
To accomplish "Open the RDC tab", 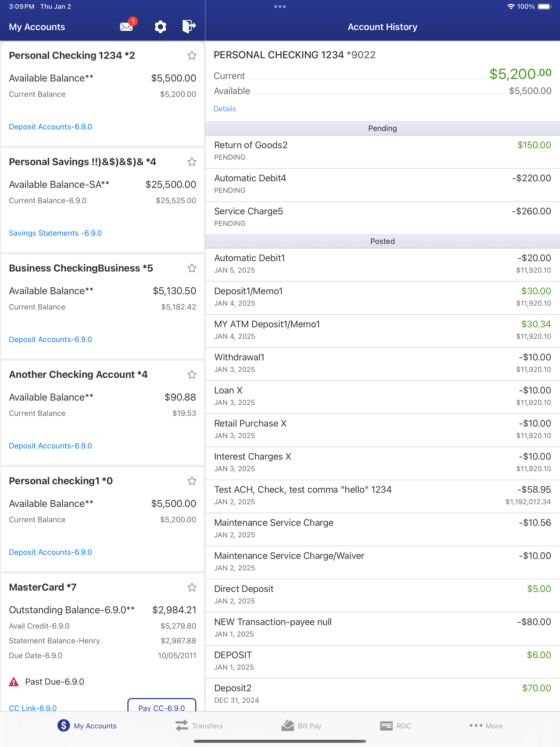I will pyautogui.click(x=395, y=726).
